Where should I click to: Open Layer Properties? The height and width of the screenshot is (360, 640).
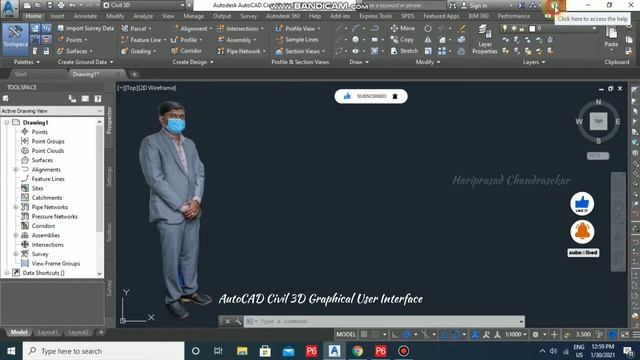click(484, 40)
